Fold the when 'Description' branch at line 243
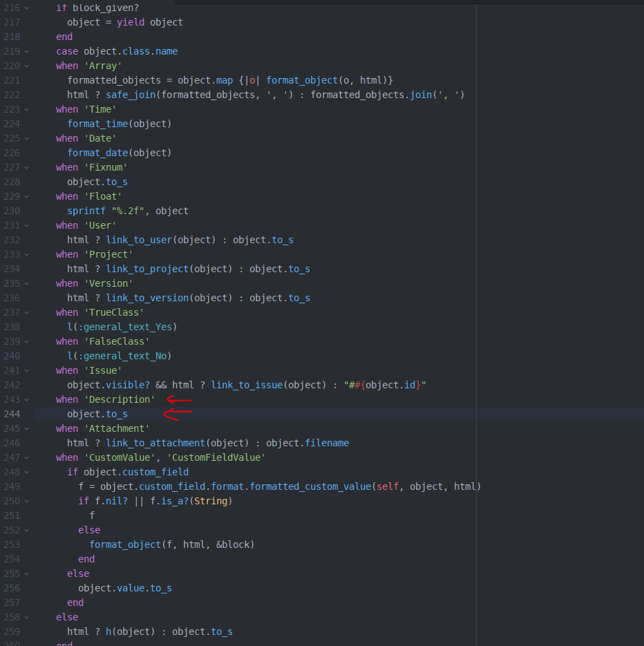The height and width of the screenshot is (646, 644). pos(26,399)
